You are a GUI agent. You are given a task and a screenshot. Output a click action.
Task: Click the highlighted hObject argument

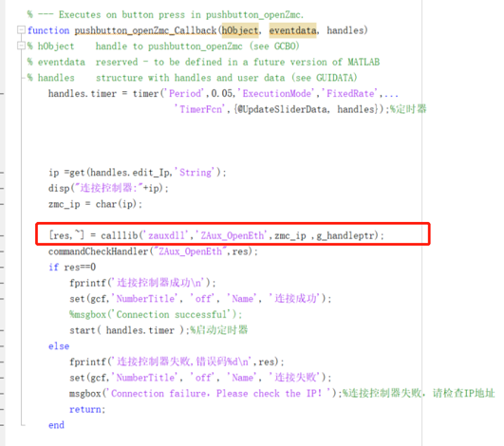pos(240,30)
